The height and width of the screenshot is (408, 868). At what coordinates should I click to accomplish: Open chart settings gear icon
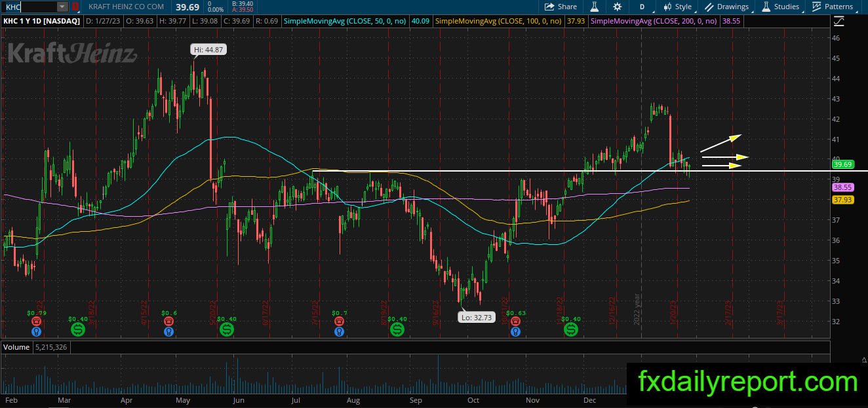pyautogui.click(x=617, y=7)
